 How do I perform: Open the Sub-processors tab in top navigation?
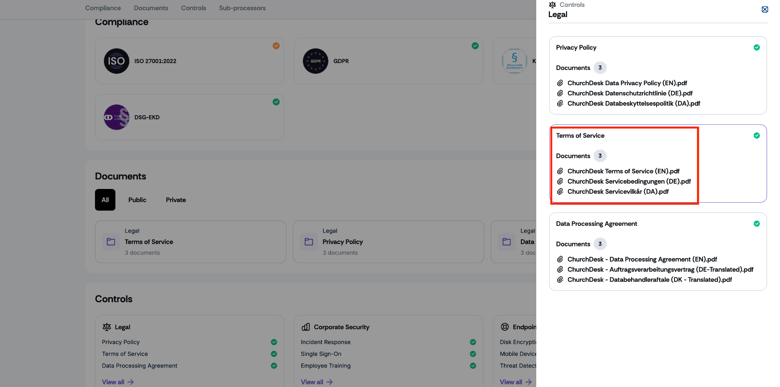(242, 8)
